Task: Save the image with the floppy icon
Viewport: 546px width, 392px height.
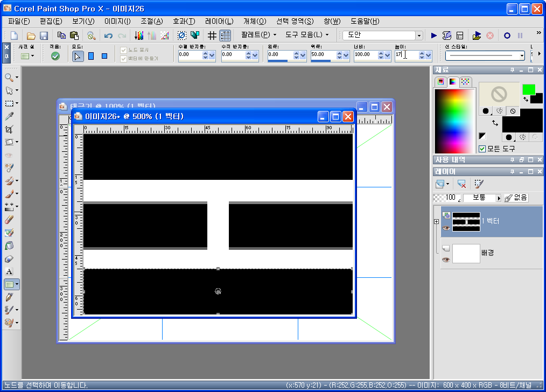Action: 44,35
